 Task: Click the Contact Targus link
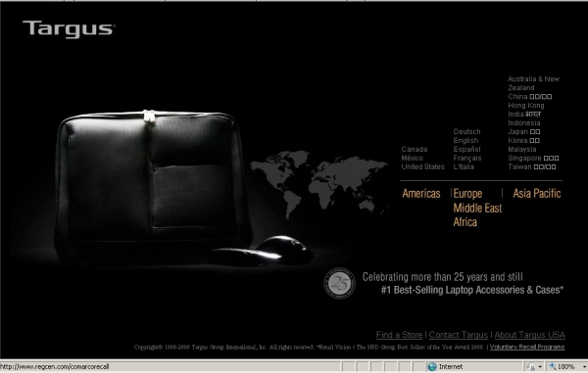pyautogui.click(x=459, y=335)
